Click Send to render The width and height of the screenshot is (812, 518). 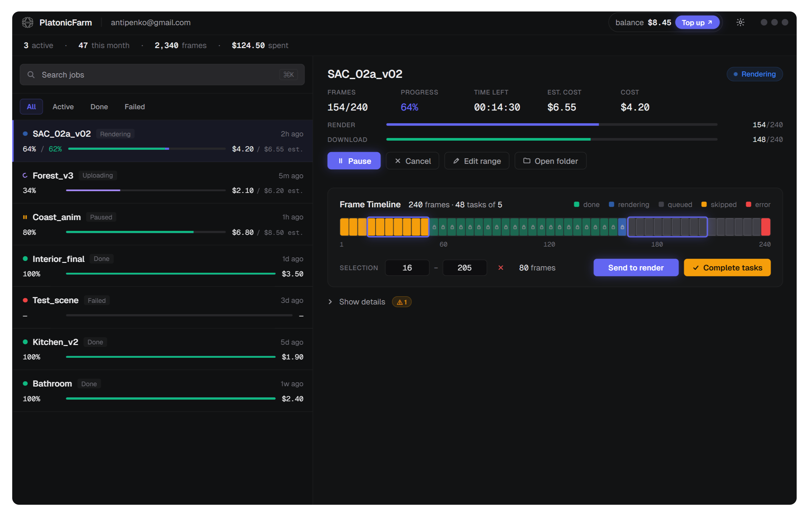pos(636,268)
